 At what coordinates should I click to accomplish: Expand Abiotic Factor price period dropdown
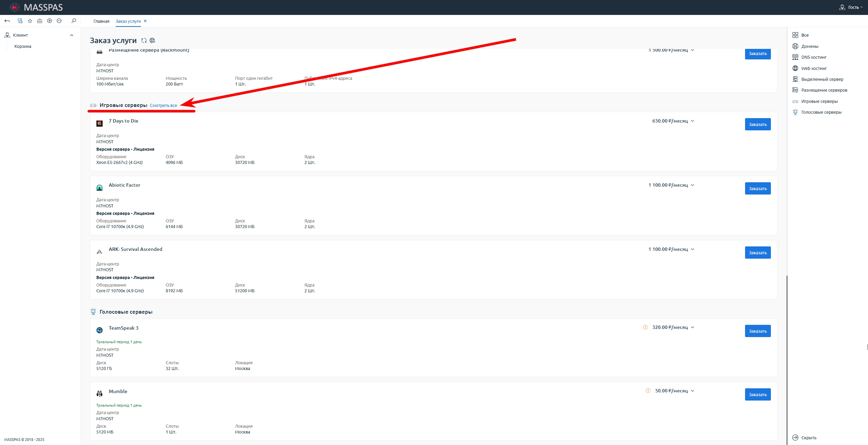tap(693, 185)
